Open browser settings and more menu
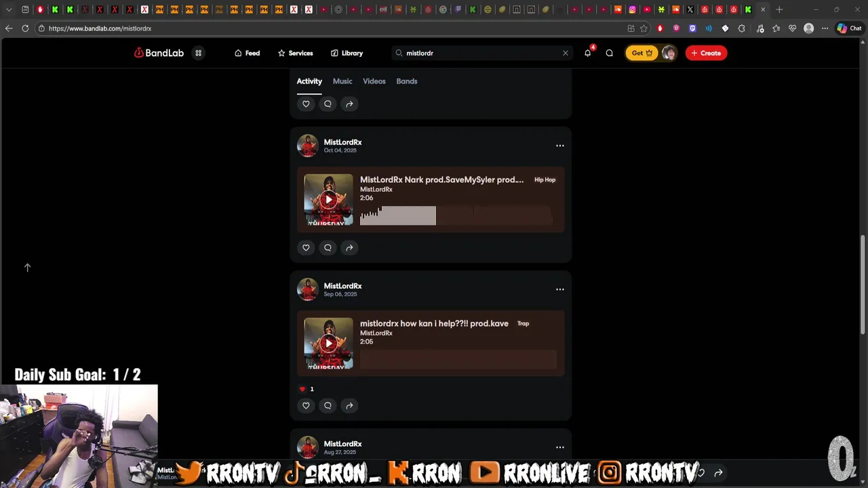Image resolution: width=868 pixels, height=488 pixels. (x=825, y=28)
